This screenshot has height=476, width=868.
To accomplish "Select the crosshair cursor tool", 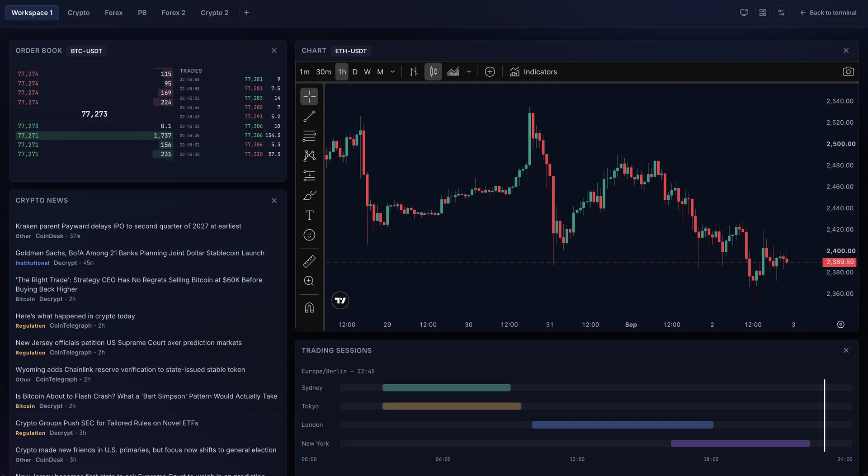I will 309,96.
